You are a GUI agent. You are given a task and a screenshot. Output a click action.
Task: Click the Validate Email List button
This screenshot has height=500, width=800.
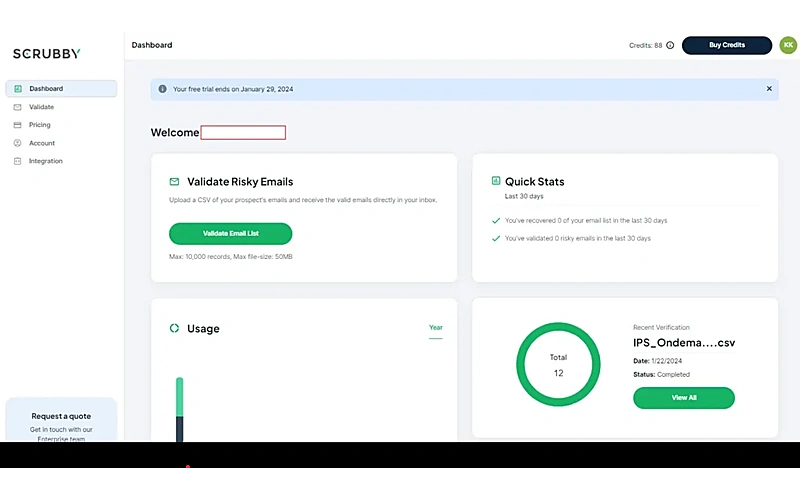(x=231, y=234)
